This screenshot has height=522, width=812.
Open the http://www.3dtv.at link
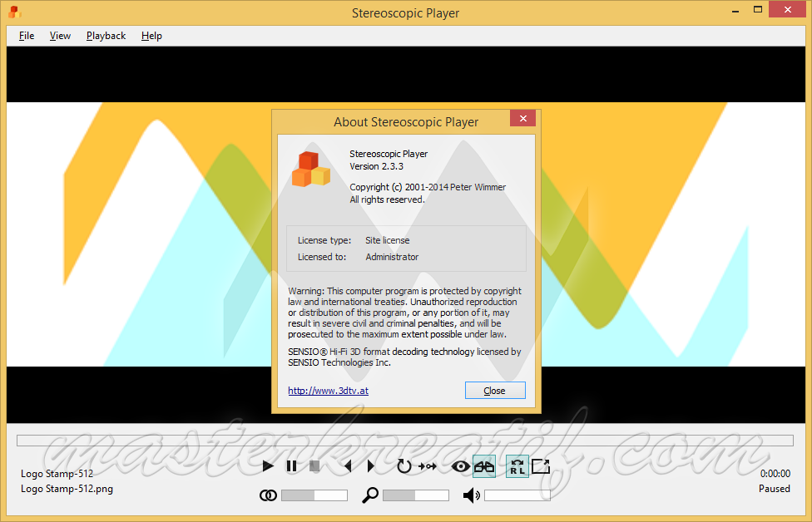(329, 391)
